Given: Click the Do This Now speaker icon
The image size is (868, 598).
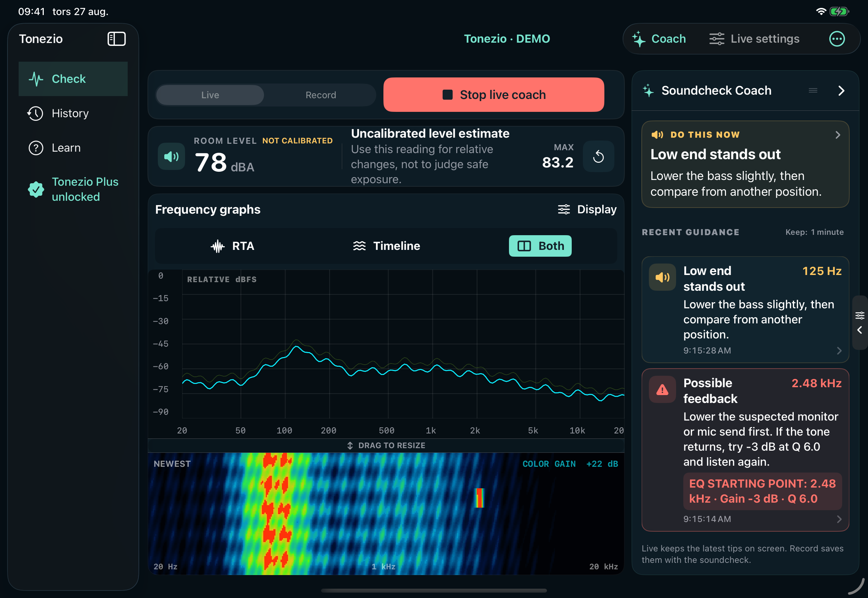Looking at the screenshot, I should pyautogui.click(x=657, y=134).
